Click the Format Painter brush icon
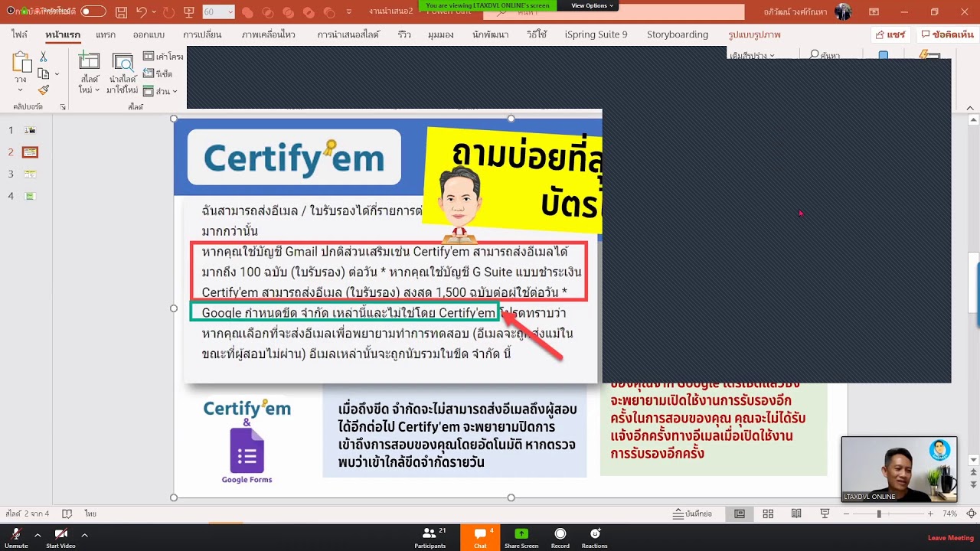Viewport: 980px width, 551px height. coord(44,90)
